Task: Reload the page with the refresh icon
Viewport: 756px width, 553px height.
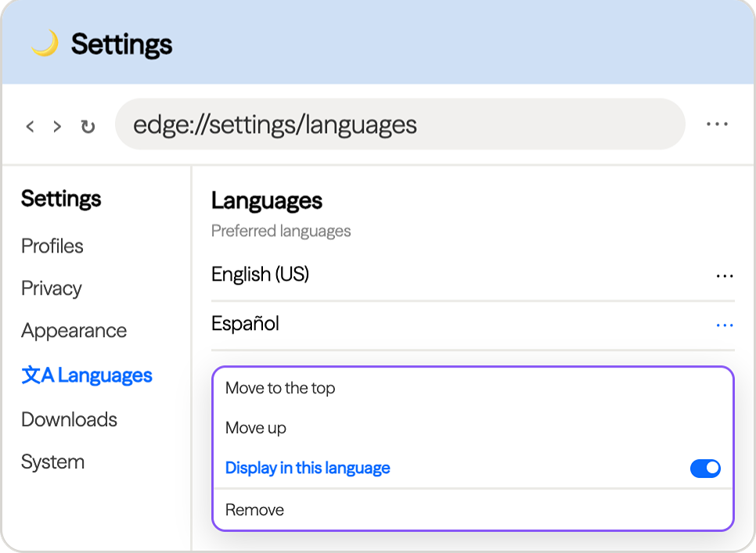Action: [x=88, y=126]
